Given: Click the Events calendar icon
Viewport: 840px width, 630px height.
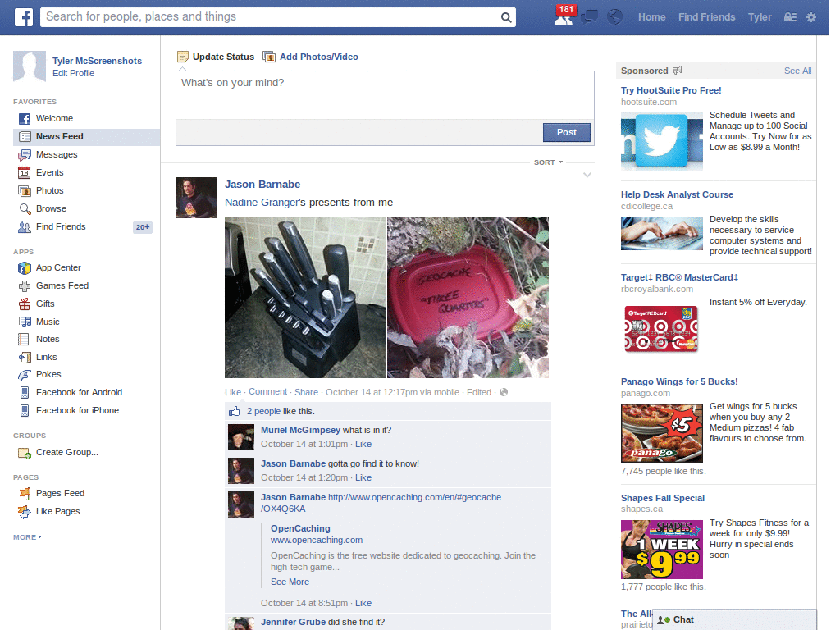Looking at the screenshot, I should click(25, 172).
